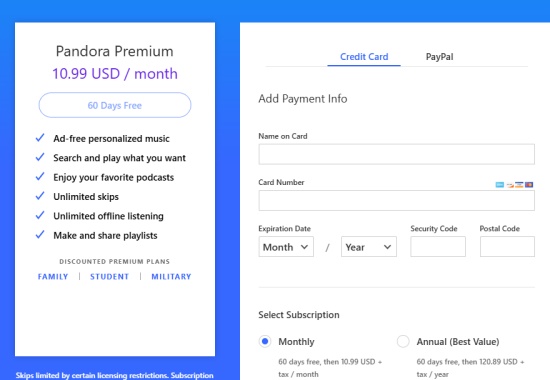The height and width of the screenshot is (380, 550).
Task: Click the 60 days free 120.89 USD text
Action: 470,368
